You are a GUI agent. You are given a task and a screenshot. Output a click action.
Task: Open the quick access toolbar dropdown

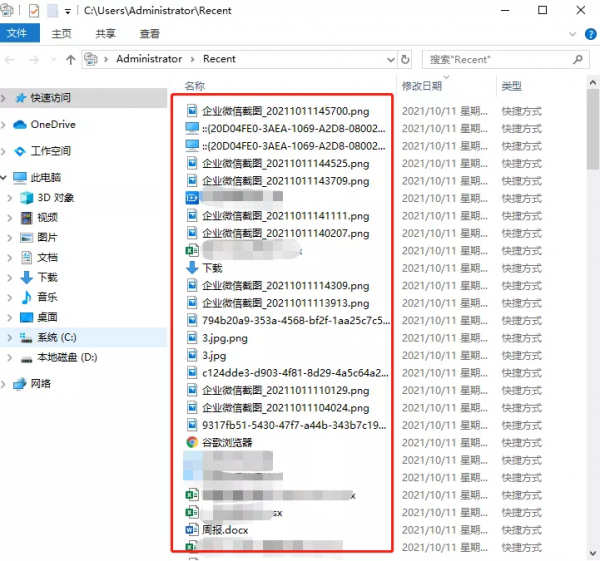coord(68,11)
